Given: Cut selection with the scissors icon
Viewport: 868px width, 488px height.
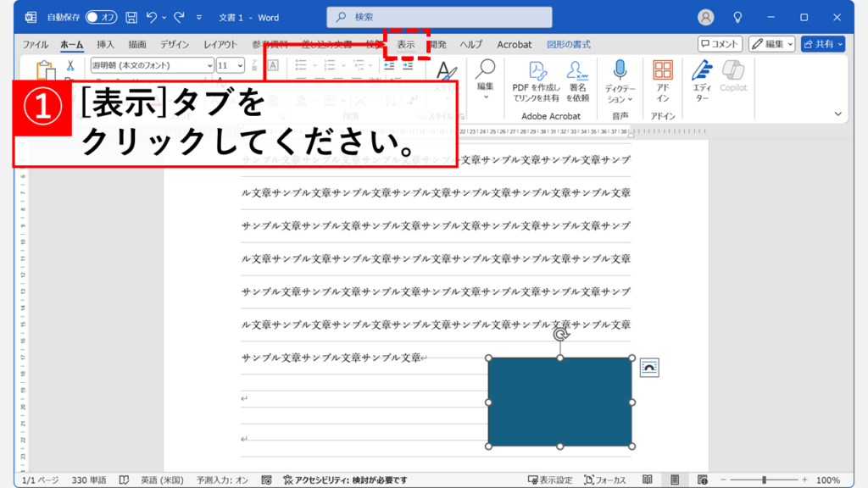Looking at the screenshot, I should [70, 65].
